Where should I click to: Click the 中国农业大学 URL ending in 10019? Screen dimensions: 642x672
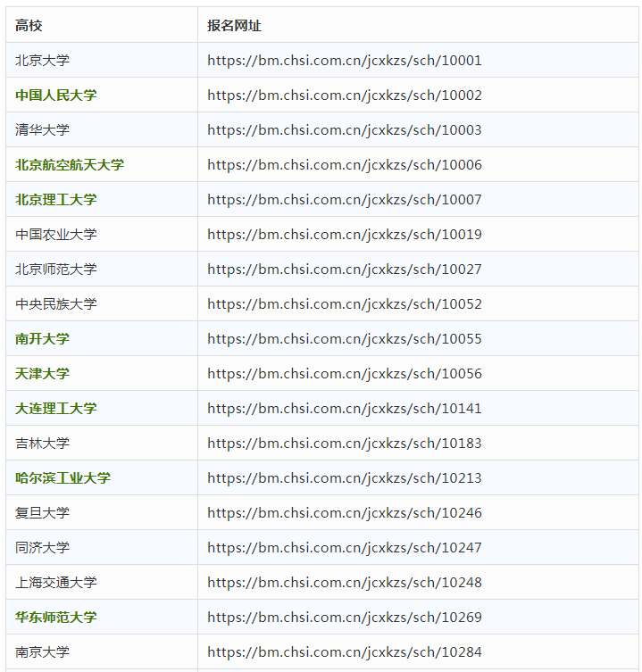point(344,235)
